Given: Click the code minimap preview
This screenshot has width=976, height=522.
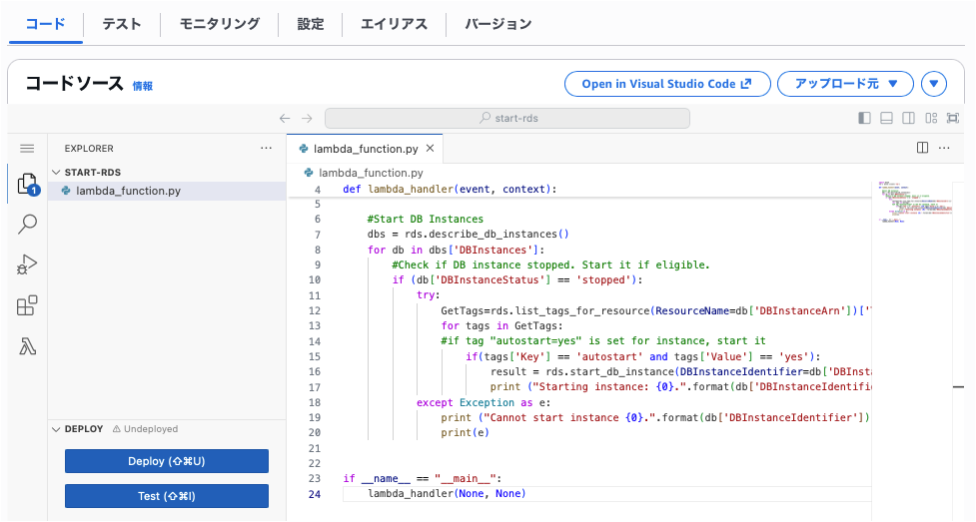Looking at the screenshot, I should point(914,202).
